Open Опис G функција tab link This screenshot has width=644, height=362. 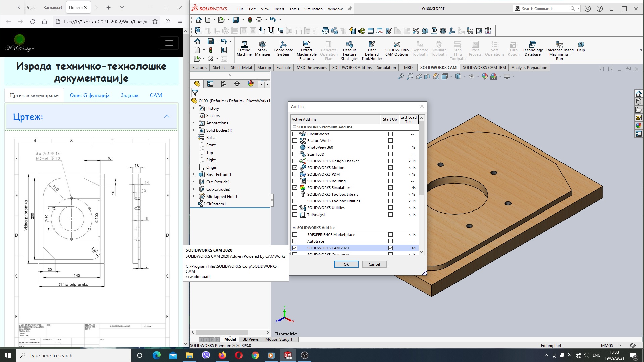pos(90,95)
